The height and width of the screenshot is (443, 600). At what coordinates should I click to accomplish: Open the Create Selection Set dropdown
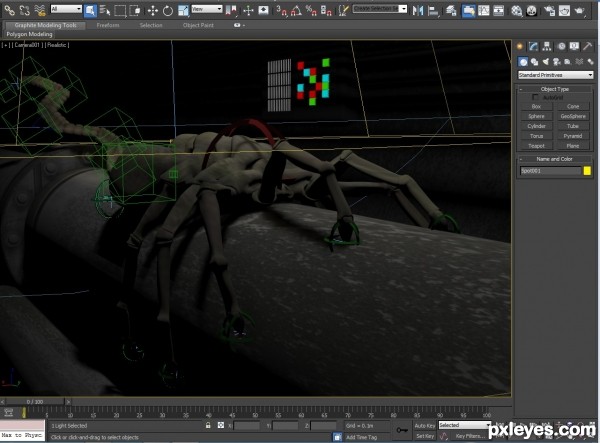(x=380, y=8)
